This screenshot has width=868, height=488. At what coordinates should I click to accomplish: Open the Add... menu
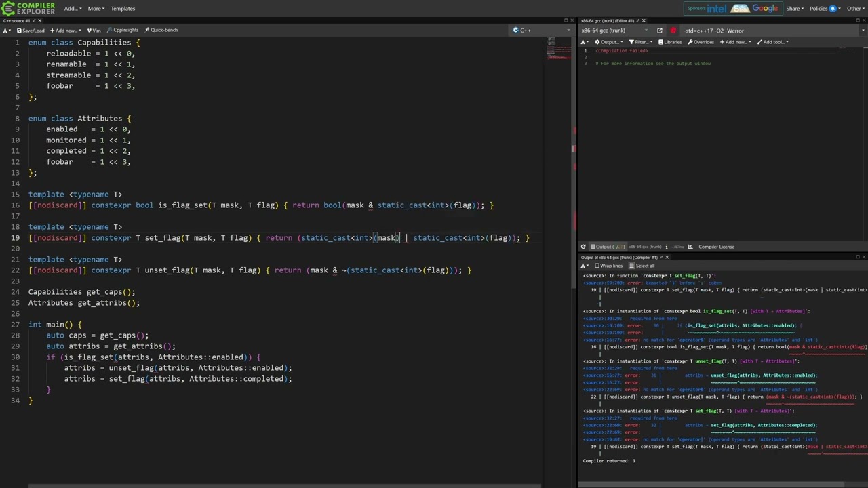[73, 9]
